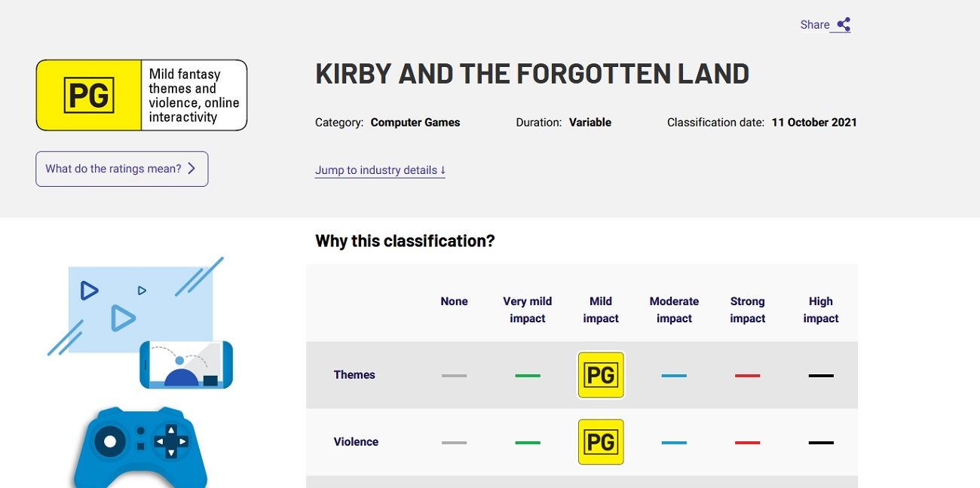Select the green Very mild marker for Themes
This screenshot has height=488, width=980.
528,375
